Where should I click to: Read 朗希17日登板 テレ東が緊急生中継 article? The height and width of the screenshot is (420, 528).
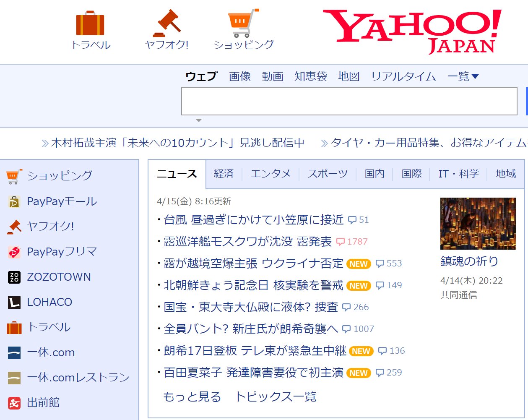255,351
